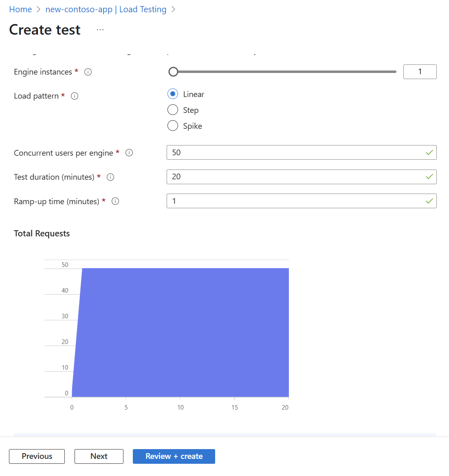Open the Ramp-up time info tooltip
Image resolution: width=449 pixels, height=476 pixels.
click(115, 201)
